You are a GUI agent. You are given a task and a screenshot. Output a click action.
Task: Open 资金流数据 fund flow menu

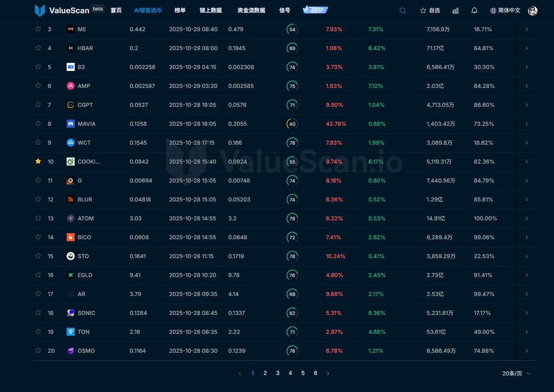pyautogui.click(x=251, y=10)
